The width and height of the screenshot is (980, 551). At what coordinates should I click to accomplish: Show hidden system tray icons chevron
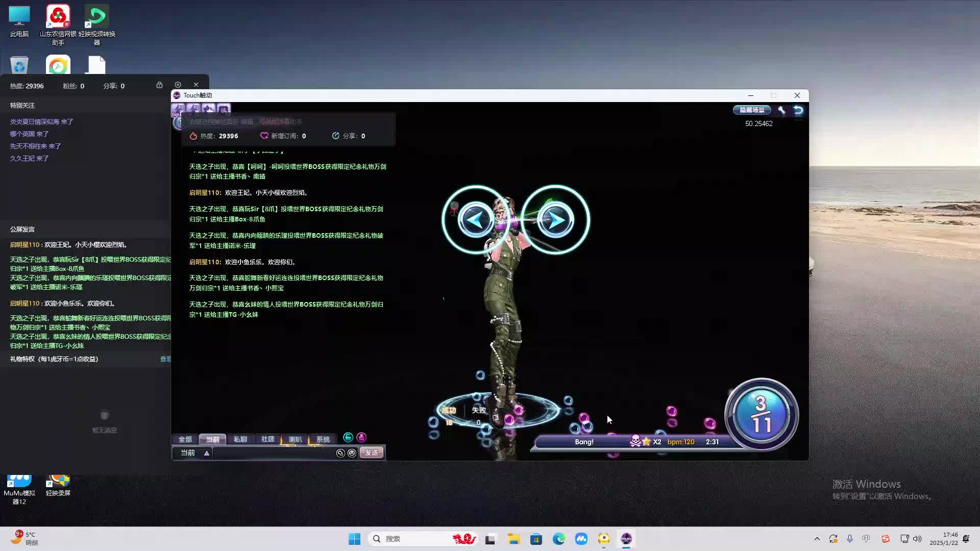tap(817, 539)
